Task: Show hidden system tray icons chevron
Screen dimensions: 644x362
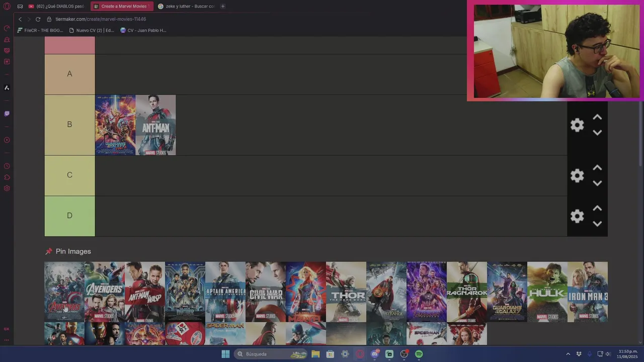Action: [x=568, y=354]
